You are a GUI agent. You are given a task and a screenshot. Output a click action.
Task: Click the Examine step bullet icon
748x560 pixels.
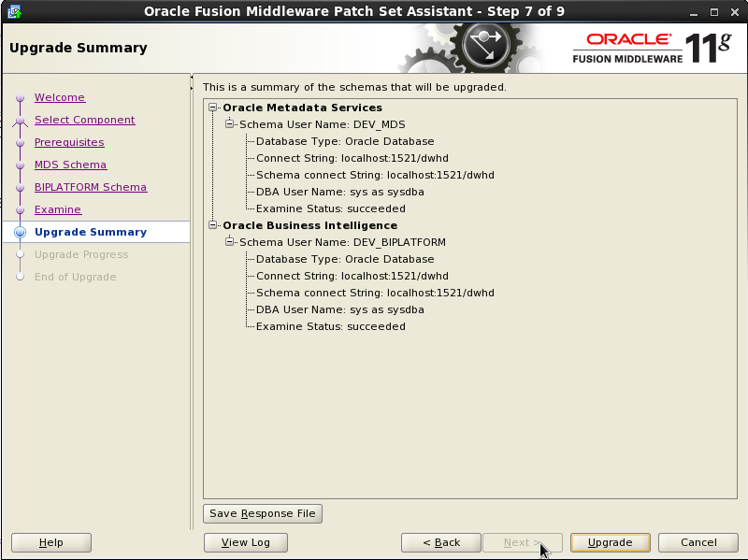tap(20, 209)
